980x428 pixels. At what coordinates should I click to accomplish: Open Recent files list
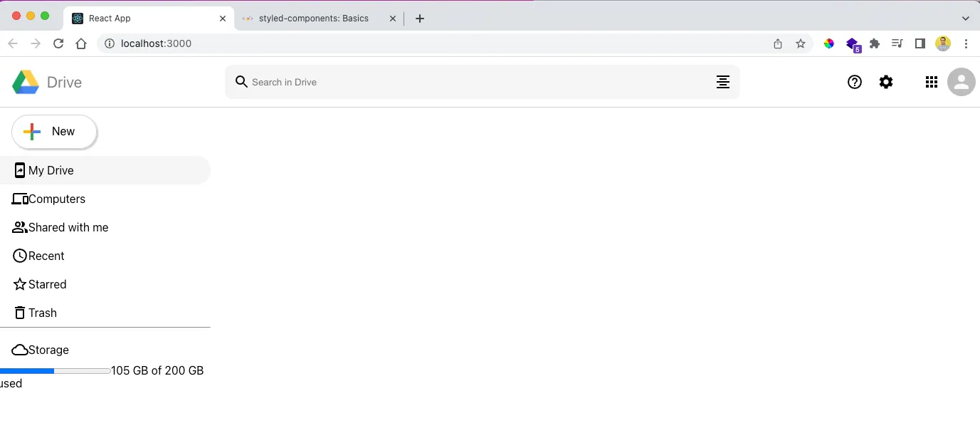click(x=105, y=256)
